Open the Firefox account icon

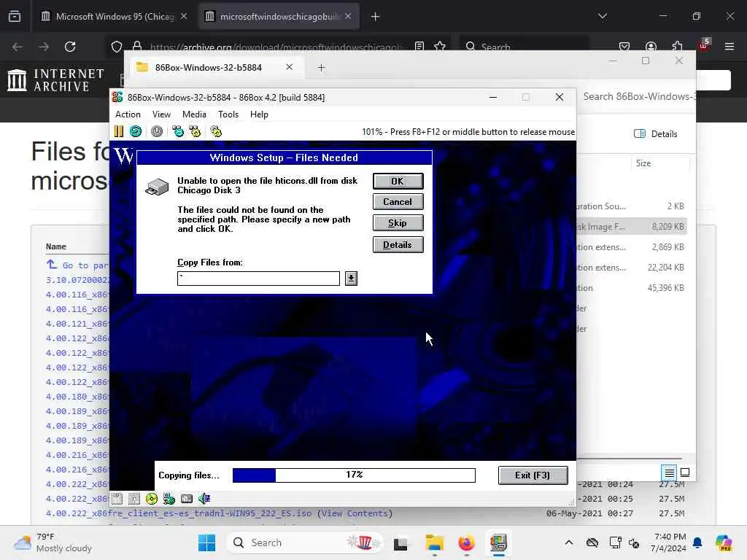(x=651, y=47)
